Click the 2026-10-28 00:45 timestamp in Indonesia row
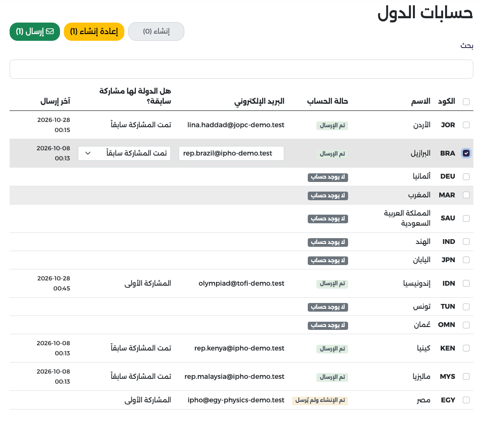 tap(54, 283)
